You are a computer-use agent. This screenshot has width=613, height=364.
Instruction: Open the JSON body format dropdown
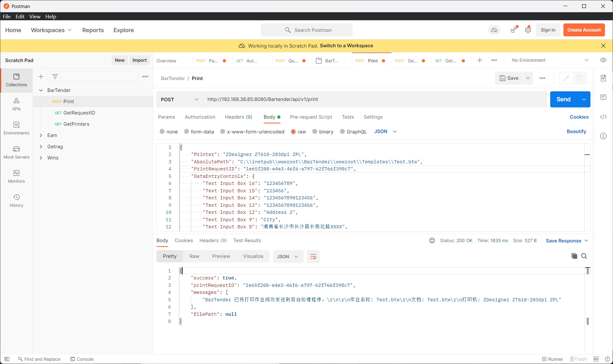click(385, 132)
